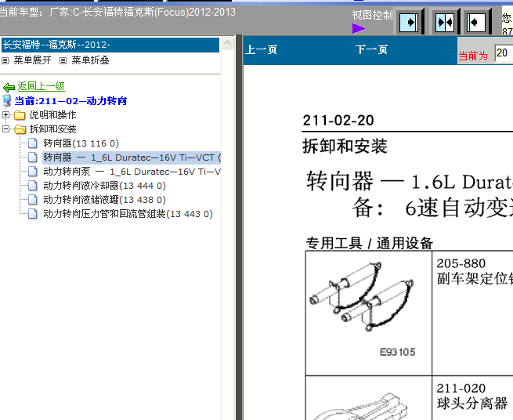Click the 205-880 tool number text
Image resolution: width=513 pixels, height=420 pixels.
click(461, 263)
